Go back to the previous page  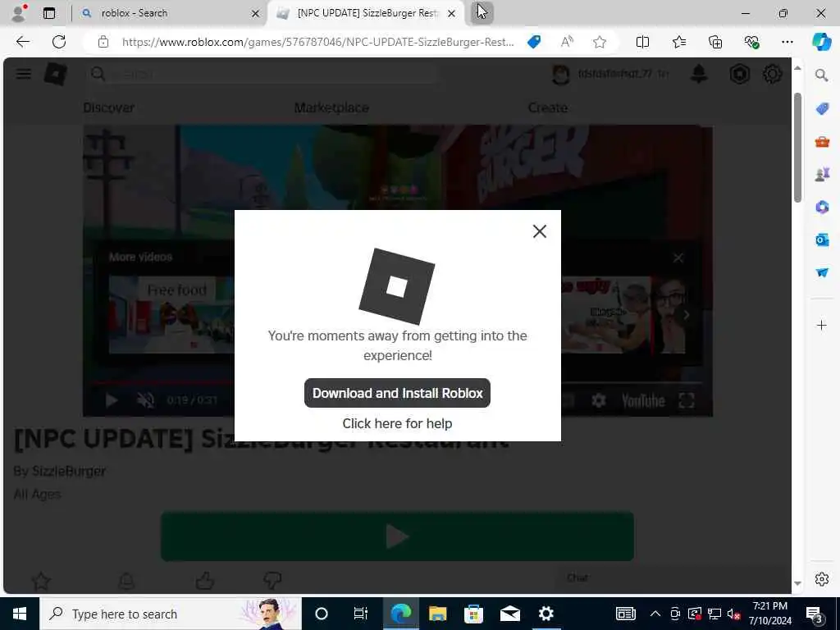click(x=22, y=42)
